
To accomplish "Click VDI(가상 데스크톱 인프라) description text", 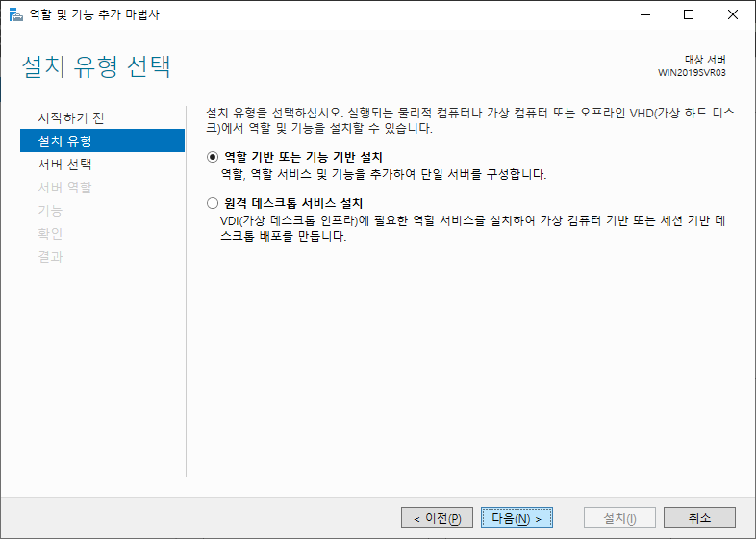I will click(x=472, y=228).
